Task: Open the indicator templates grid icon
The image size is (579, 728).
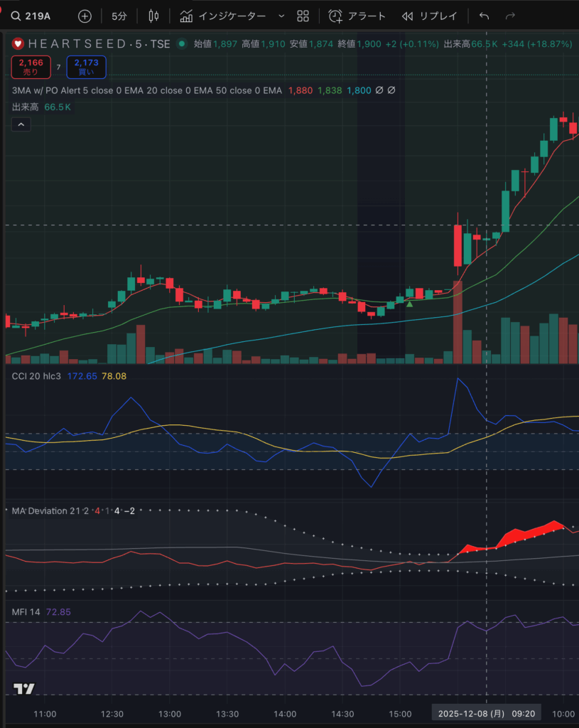Action: (x=303, y=16)
